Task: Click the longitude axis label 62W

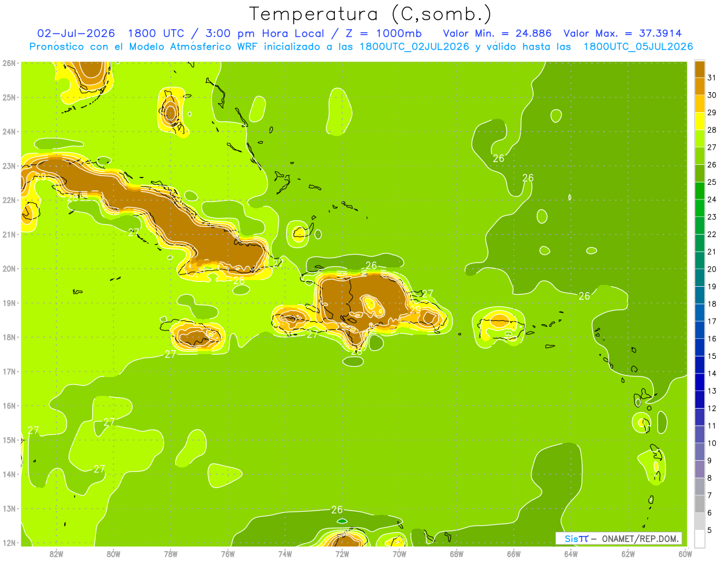Action: pos(629,553)
